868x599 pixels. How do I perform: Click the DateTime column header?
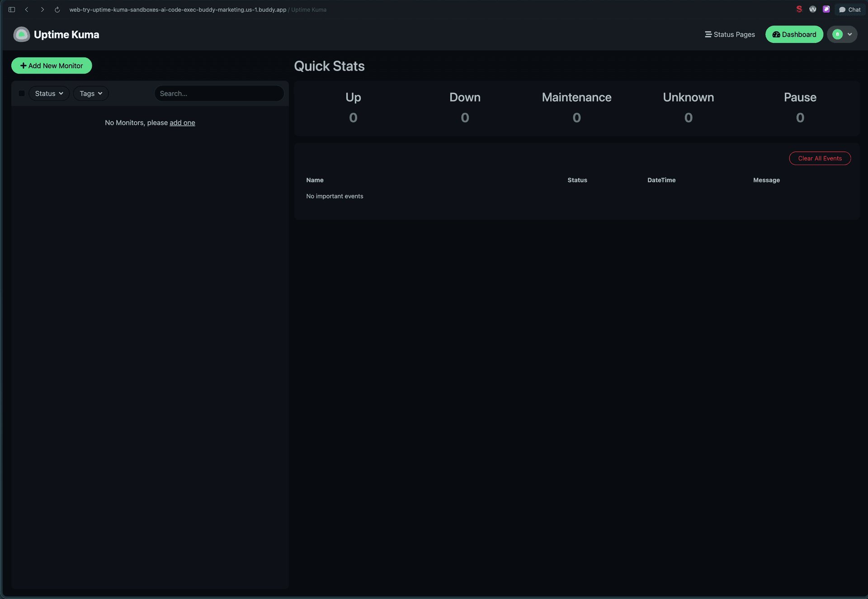click(x=661, y=180)
